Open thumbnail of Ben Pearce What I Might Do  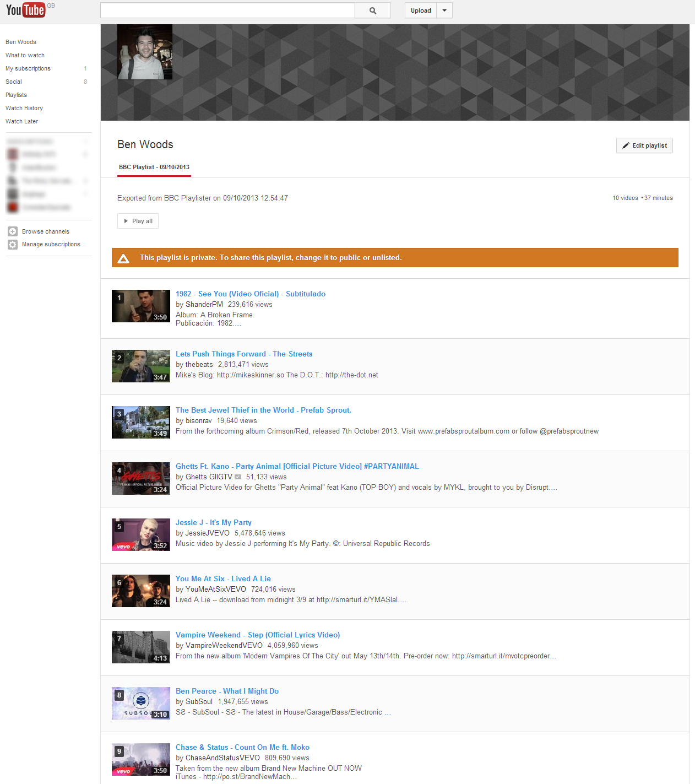click(x=141, y=703)
